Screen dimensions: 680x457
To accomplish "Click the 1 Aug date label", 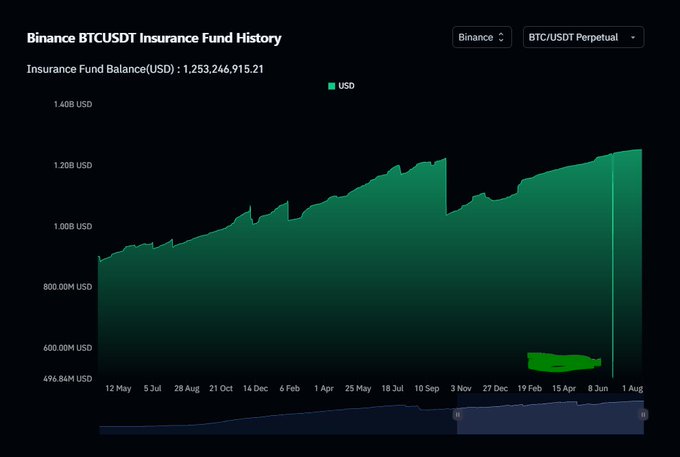I will point(632,388).
